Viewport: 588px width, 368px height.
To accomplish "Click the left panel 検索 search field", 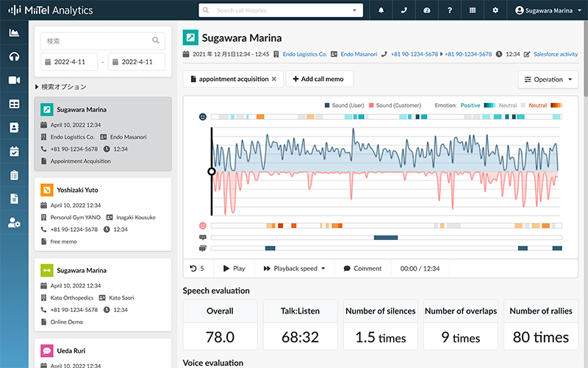I will point(103,40).
